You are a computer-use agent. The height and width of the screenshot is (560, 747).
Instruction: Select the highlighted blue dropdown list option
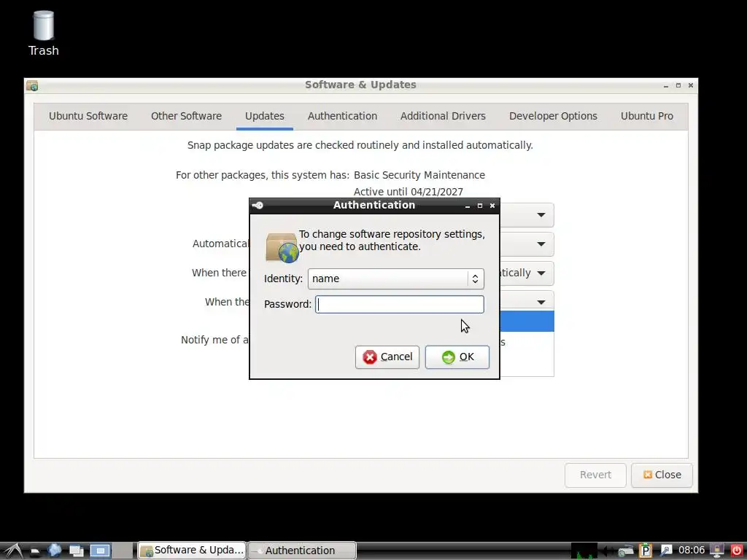point(527,322)
